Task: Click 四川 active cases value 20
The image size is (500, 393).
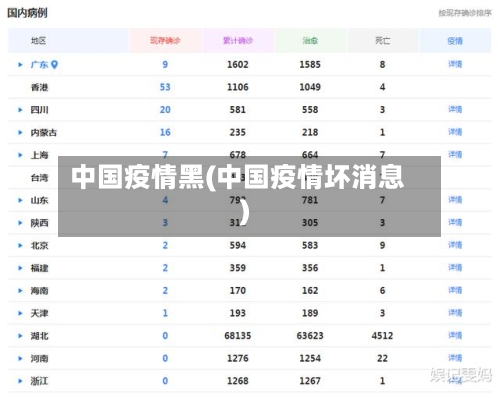Action: pyautogui.click(x=165, y=110)
